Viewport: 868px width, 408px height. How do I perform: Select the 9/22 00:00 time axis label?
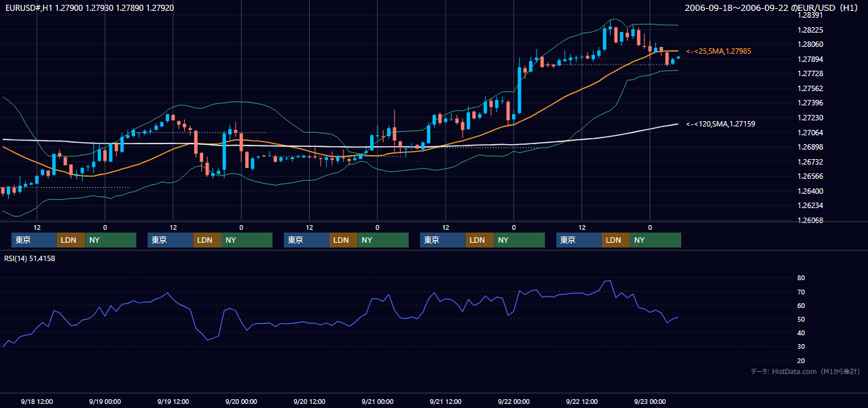[x=513, y=401]
